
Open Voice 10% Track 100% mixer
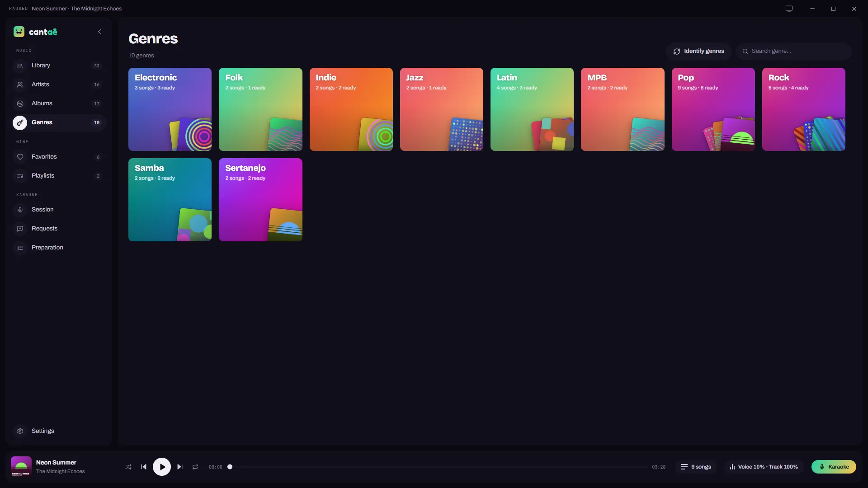coord(764,467)
